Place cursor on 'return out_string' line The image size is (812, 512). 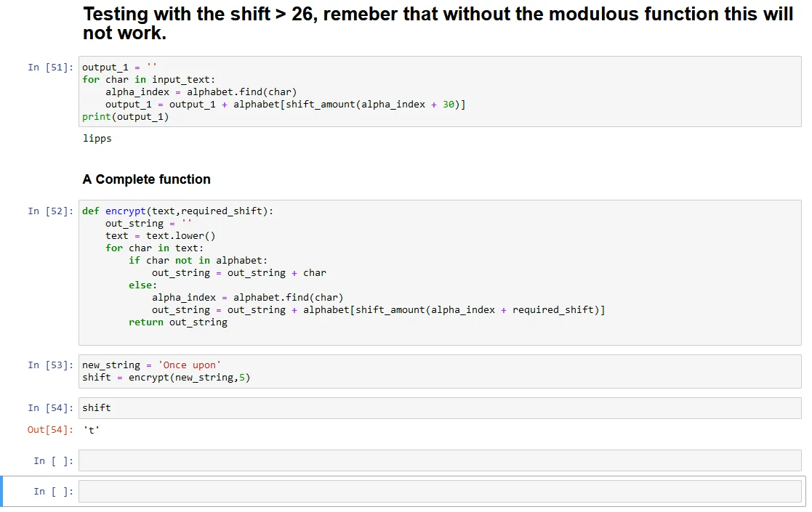pos(177,322)
